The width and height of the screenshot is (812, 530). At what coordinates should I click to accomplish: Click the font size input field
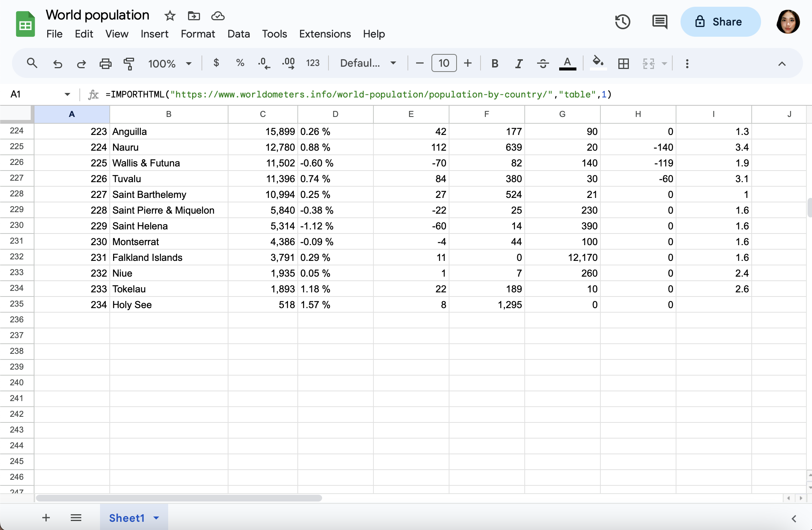click(x=444, y=63)
